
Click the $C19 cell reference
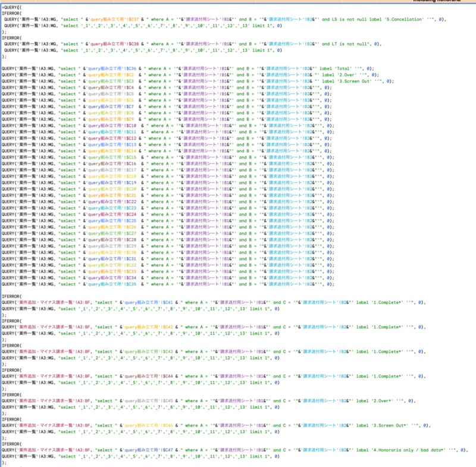[130, 183]
